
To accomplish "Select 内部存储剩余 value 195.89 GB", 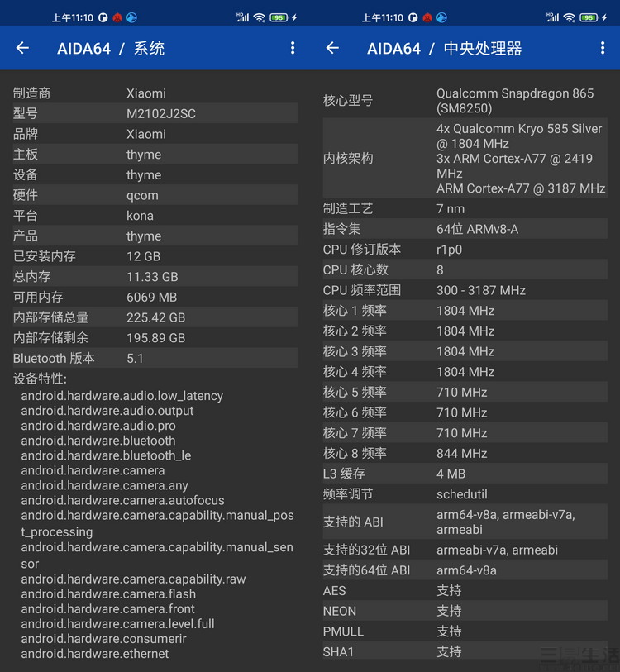I will click(x=156, y=338).
